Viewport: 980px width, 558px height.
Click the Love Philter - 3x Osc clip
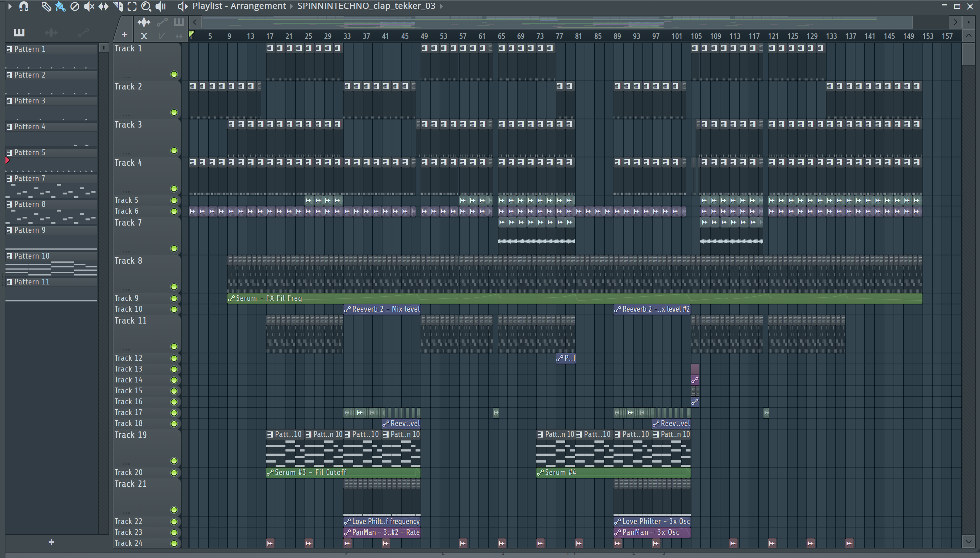[x=652, y=521]
